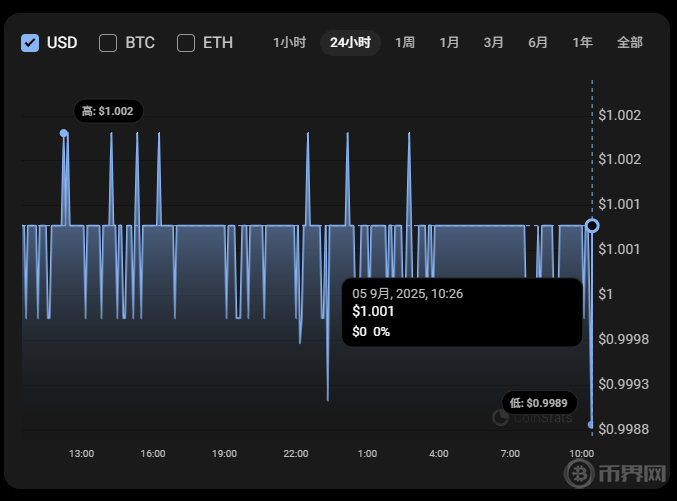The height and width of the screenshot is (501, 677).
Task: Click the 22:00 time axis label
Action: tap(296, 454)
